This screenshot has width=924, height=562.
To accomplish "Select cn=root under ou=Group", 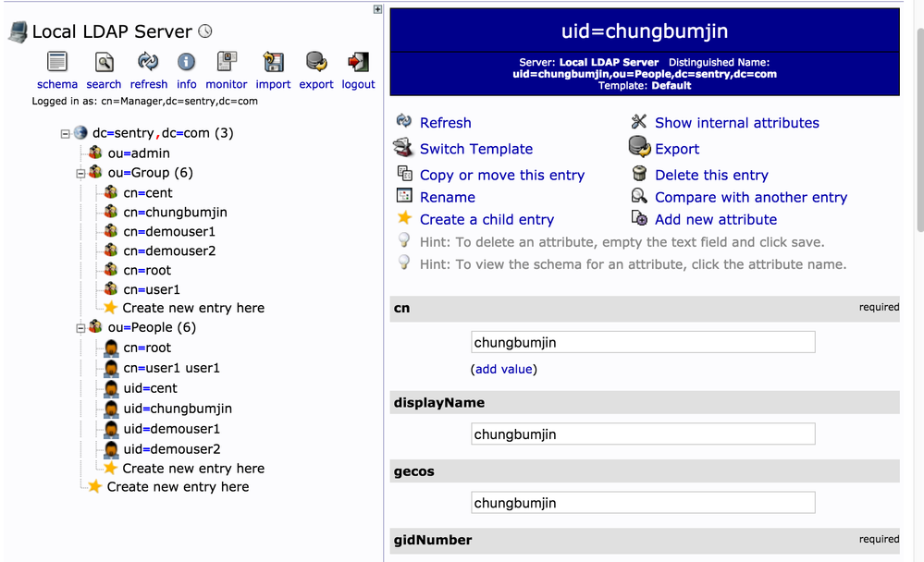I will click(147, 271).
